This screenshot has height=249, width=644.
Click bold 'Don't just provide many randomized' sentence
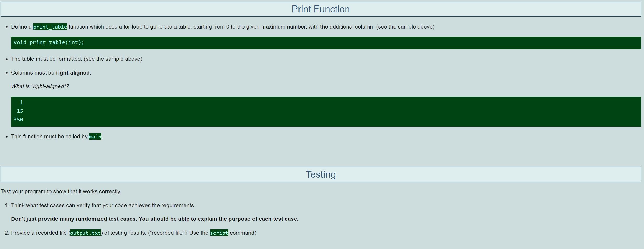(155, 219)
